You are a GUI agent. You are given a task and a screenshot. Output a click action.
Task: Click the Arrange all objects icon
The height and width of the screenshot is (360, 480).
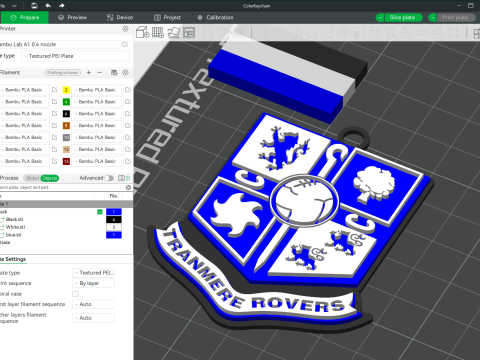click(189, 32)
